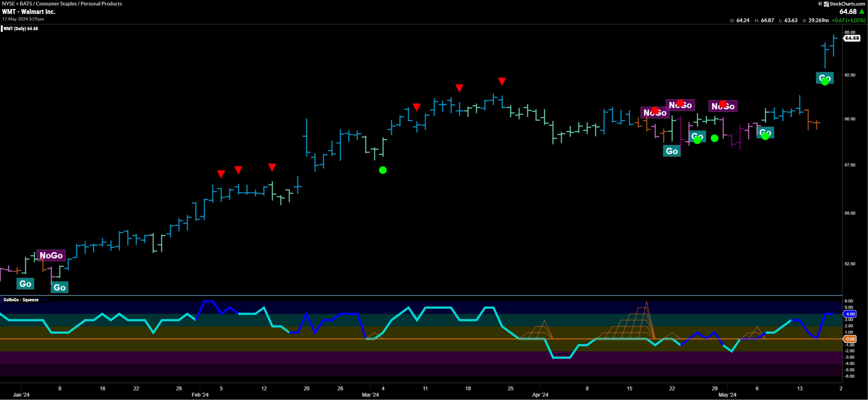Click the Go label below April 22
The image size is (868, 400).
pyautogui.click(x=671, y=151)
